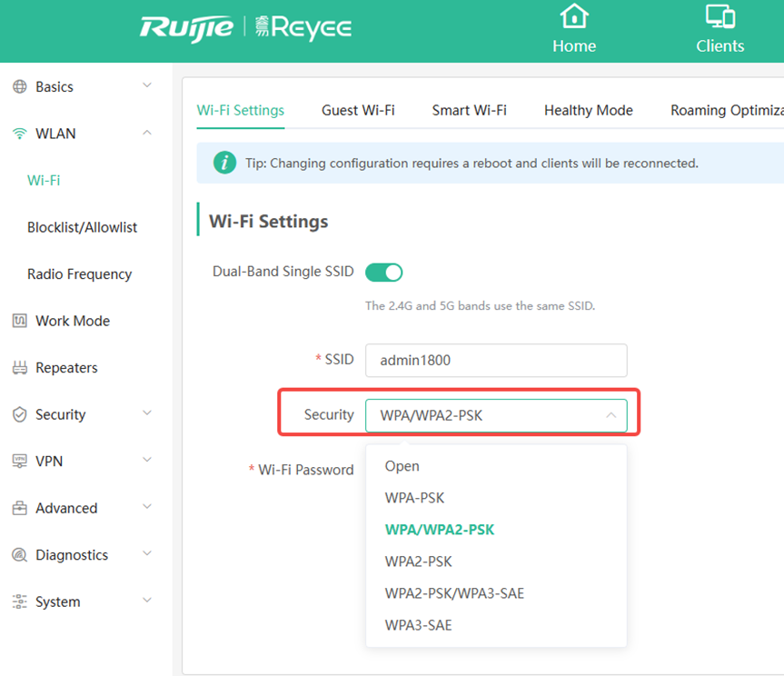The width and height of the screenshot is (784, 676).
Task: Click the Diagnostics icon in sidebar
Action: coord(19,555)
